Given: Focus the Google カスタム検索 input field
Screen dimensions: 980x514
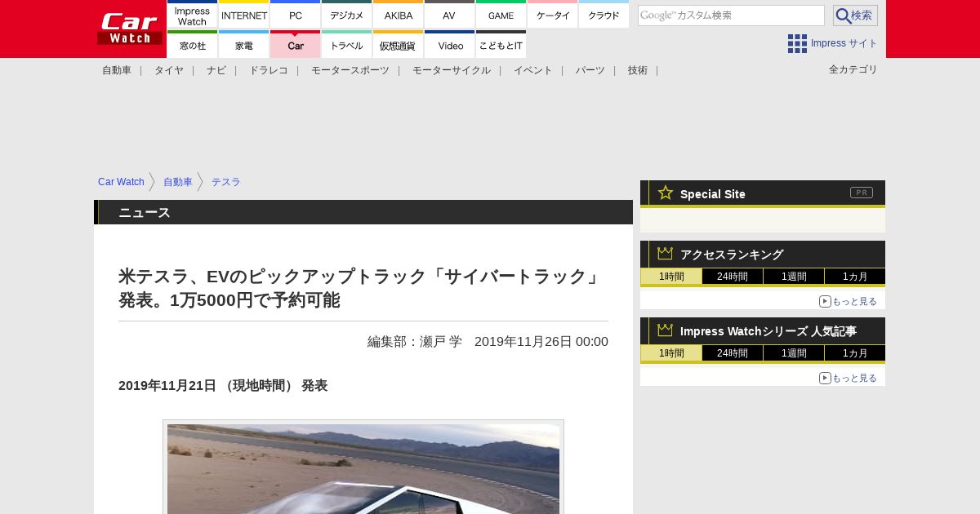Looking at the screenshot, I should [x=731, y=16].
